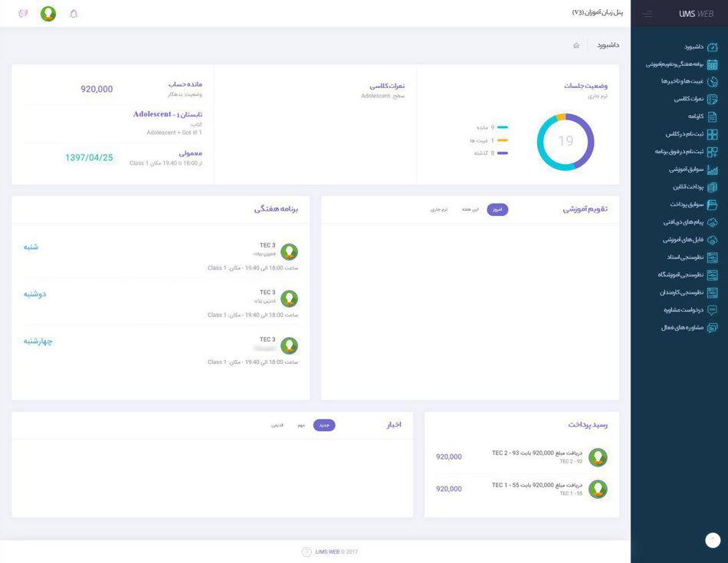Viewport: 728px width, 563px height.
Task: Switch to ترم جاری tab in calendar
Action: pos(439,210)
